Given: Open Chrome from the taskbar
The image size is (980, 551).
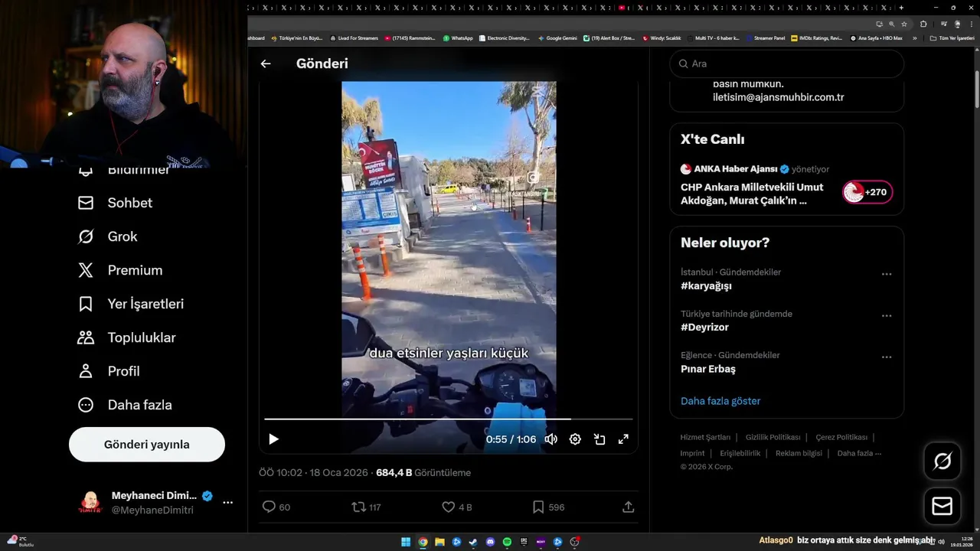Looking at the screenshot, I should tap(423, 542).
